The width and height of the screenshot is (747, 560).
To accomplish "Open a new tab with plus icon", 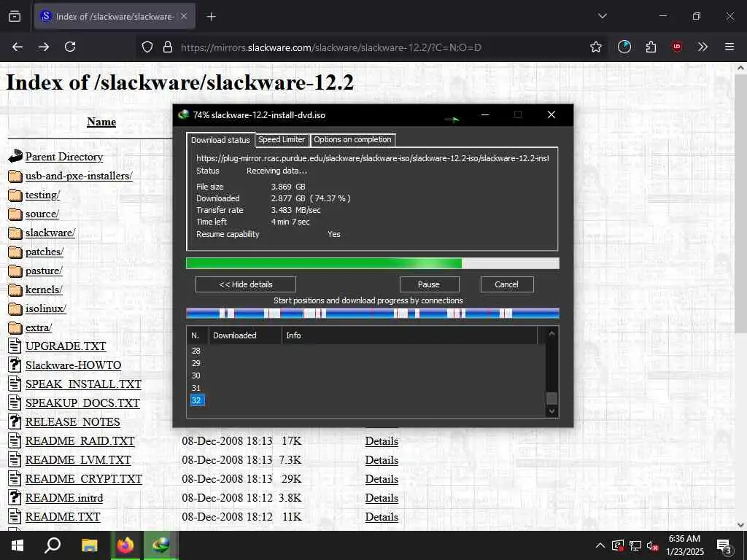I will click(x=211, y=17).
